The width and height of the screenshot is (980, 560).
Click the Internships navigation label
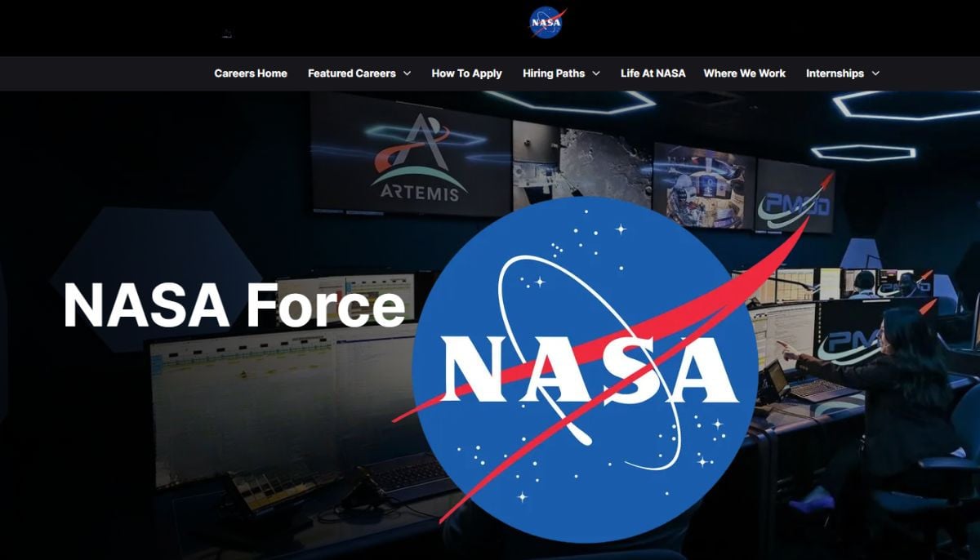click(x=836, y=73)
